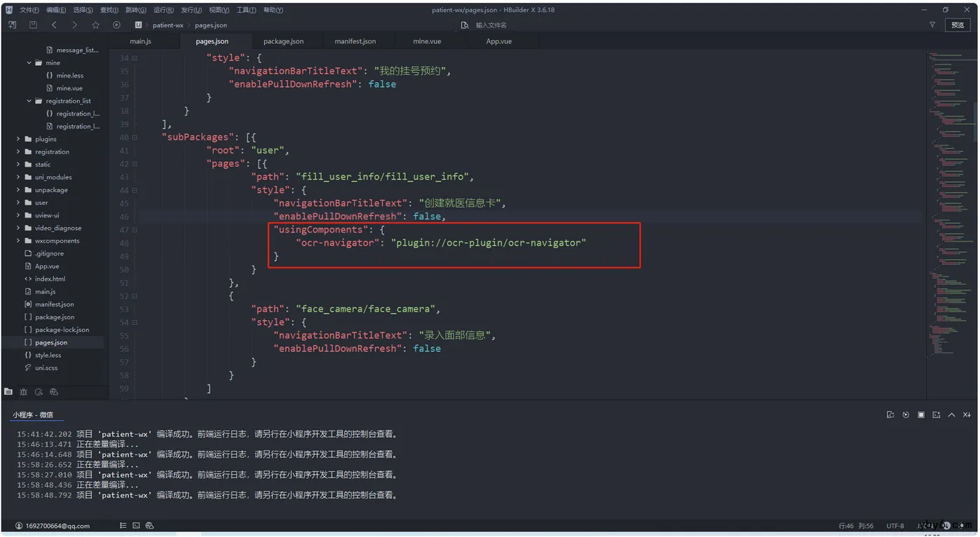Collapse the console with the up-caret icon
The width and height of the screenshot is (980, 537).
coord(951,415)
